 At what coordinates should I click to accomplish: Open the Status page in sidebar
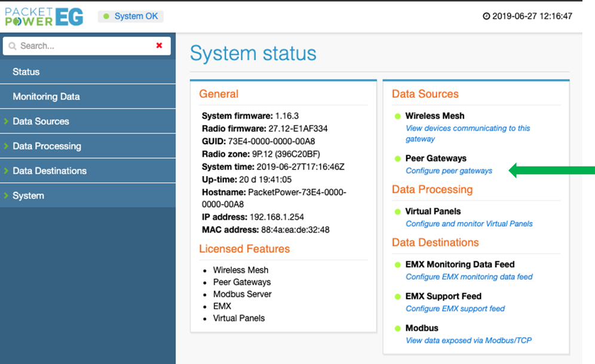(26, 72)
